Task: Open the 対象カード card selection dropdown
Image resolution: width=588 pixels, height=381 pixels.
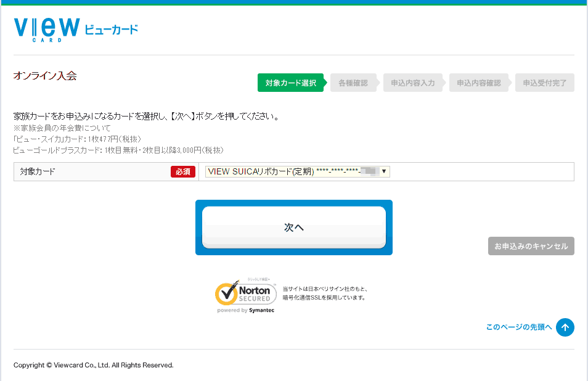Action: point(297,172)
